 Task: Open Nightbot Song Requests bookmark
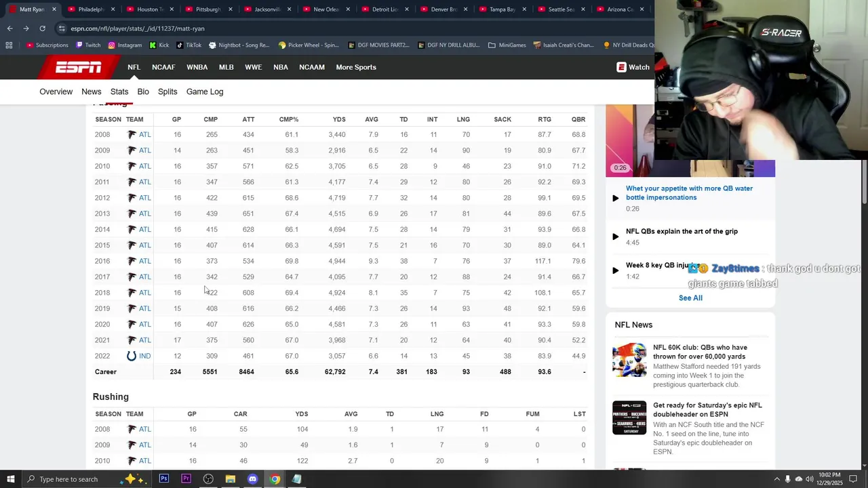click(239, 45)
